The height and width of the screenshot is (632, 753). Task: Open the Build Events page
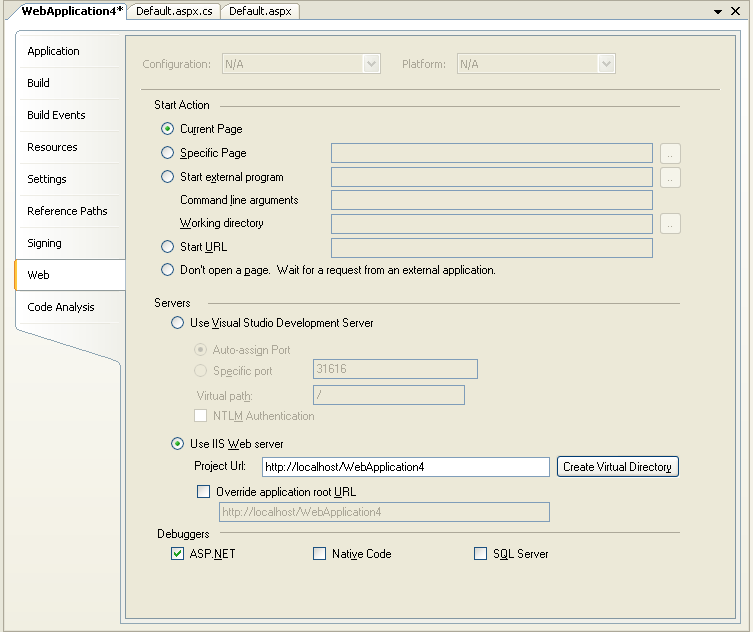click(x=70, y=115)
